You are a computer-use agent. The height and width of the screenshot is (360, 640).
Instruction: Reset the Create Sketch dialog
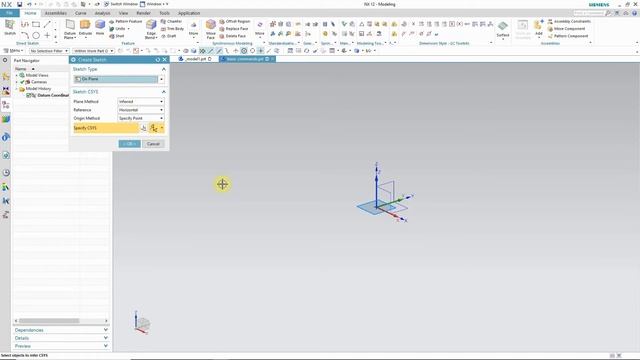click(158, 60)
